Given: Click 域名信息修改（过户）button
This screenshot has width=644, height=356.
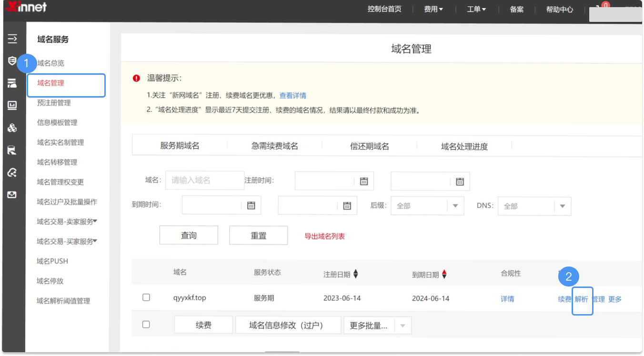Looking at the screenshot, I should pyautogui.click(x=288, y=325).
